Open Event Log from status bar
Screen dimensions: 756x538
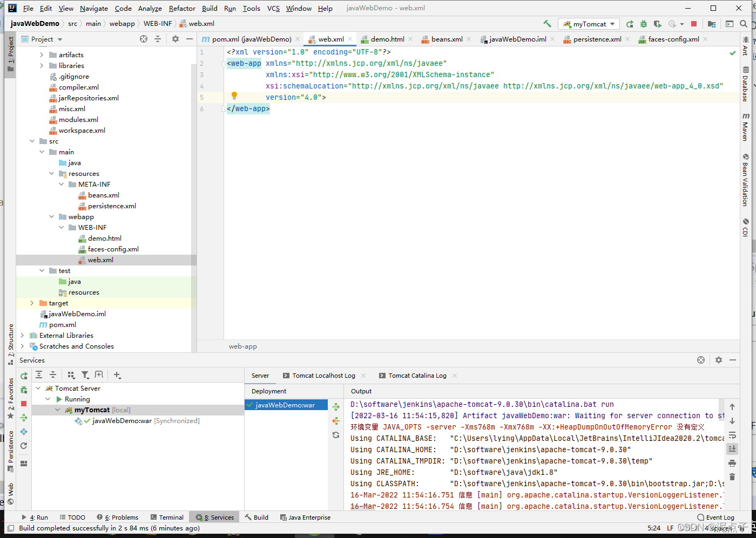pyautogui.click(x=715, y=517)
